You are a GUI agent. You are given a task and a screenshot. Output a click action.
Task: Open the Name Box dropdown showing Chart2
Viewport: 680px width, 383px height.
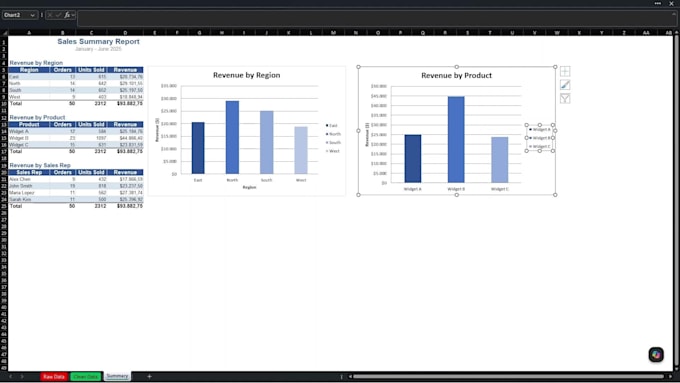32,15
